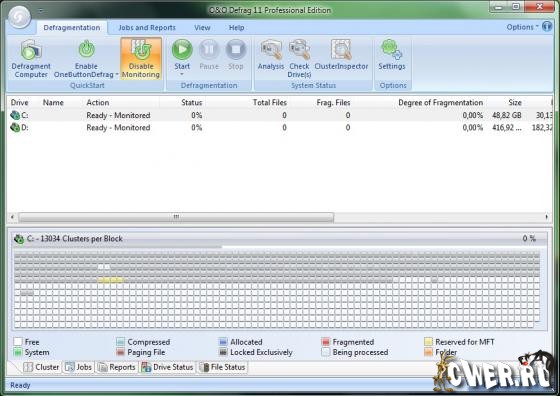Click the System legend color swatch

(18, 352)
